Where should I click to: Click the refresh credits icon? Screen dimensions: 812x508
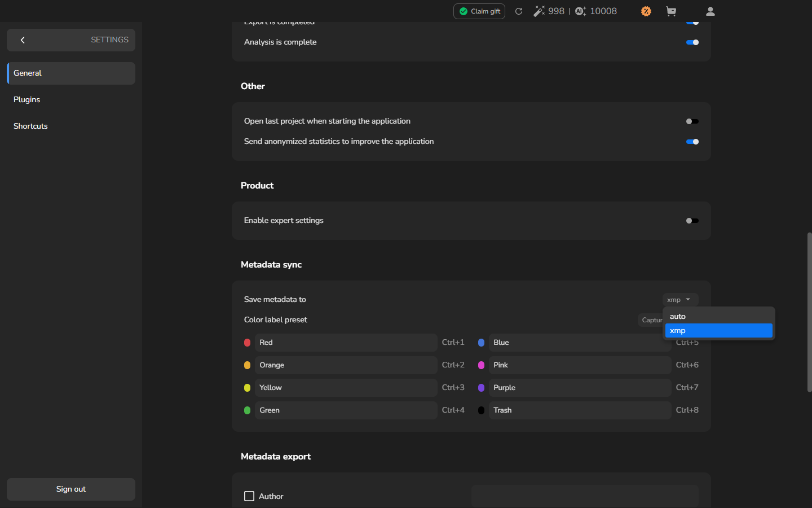tap(519, 11)
